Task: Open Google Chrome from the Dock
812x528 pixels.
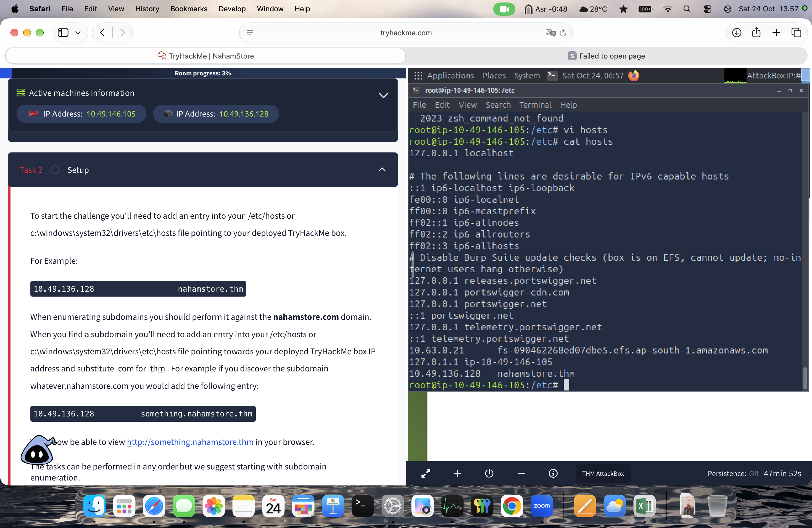Action: coord(512,506)
